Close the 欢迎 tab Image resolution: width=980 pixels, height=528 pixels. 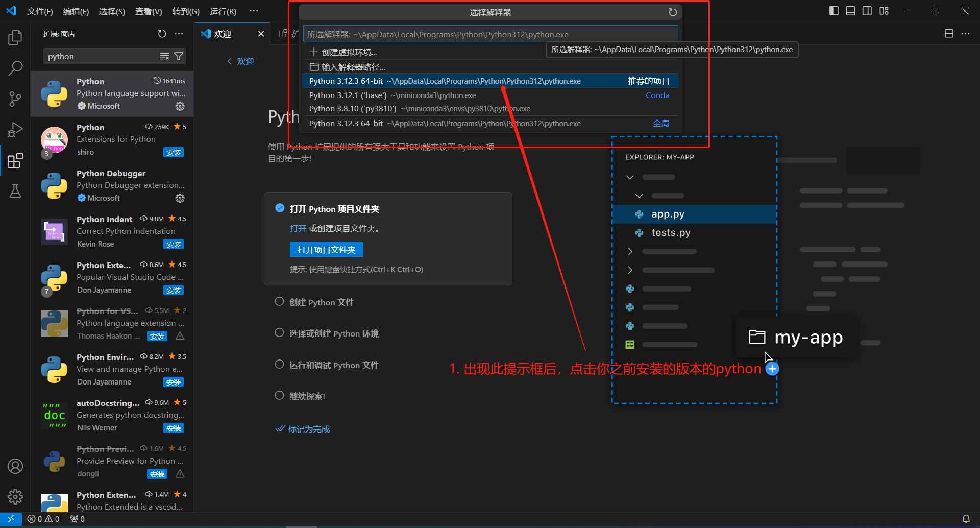[261, 34]
